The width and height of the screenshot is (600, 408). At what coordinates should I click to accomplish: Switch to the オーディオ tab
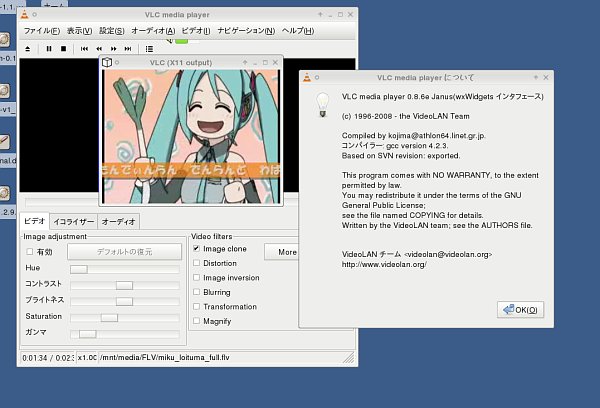pos(119,222)
